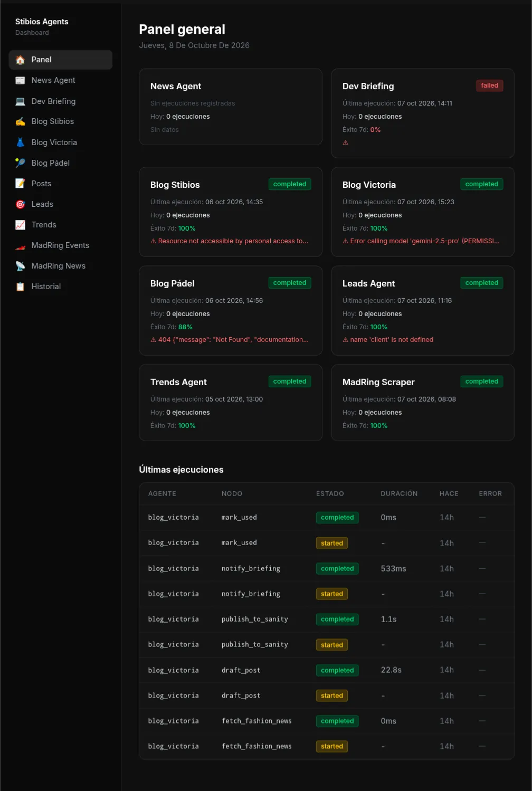Click the chart icon beside Trends
The height and width of the screenshot is (791, 532).
(x=20, y=225)
